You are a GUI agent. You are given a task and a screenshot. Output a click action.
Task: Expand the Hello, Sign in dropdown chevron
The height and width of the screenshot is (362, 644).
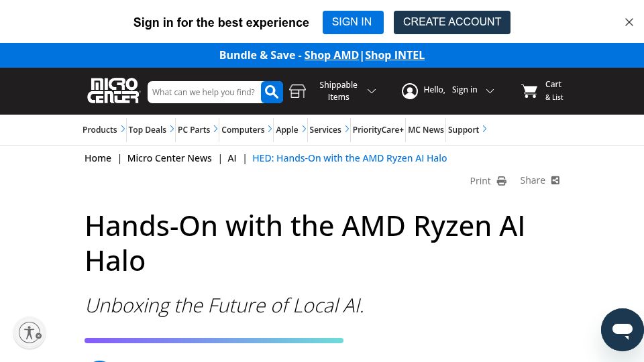tap(490, 91)
